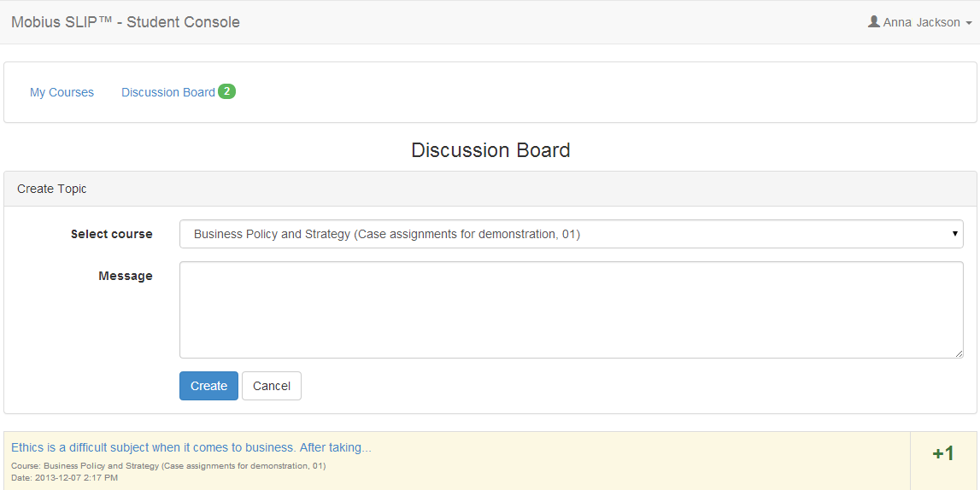Click the green badge showing 2
The image size is (980, 490).
(x=227, y=91)
